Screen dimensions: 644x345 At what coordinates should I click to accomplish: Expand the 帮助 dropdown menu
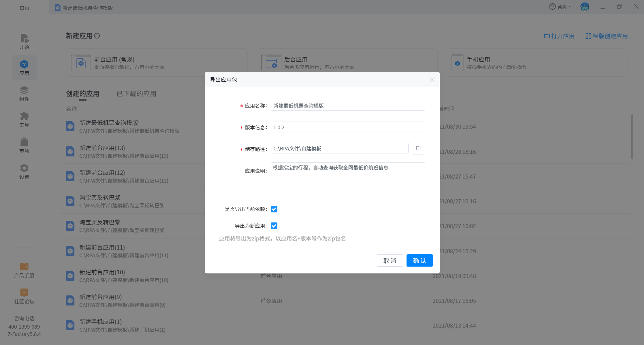[x=560, y=7]
